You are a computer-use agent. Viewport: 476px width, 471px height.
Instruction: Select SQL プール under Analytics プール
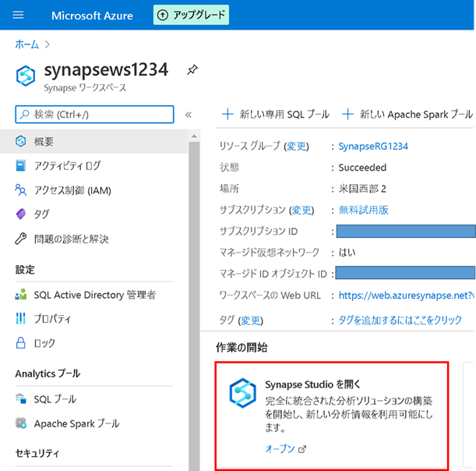click(x=55, y=399)
